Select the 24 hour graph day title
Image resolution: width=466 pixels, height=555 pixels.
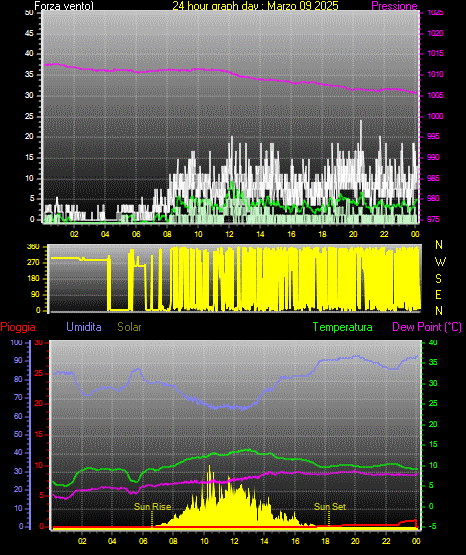tap(255, 6)
